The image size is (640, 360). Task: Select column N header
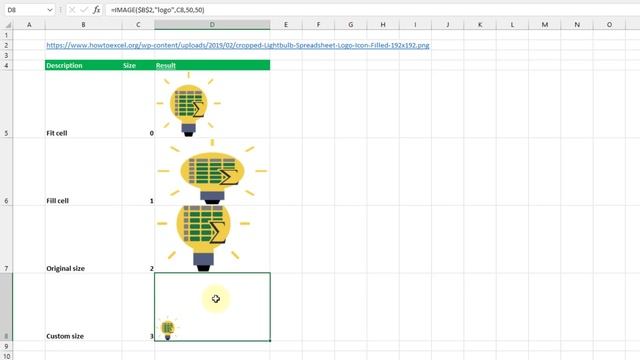pyautogui.click(x=577, y=24)
